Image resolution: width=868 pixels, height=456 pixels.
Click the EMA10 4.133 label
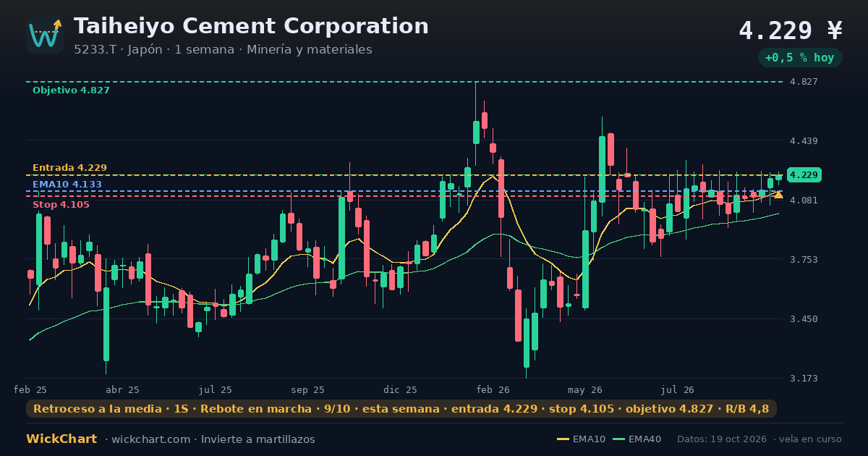pyautogui.click(x=67, y=184)
